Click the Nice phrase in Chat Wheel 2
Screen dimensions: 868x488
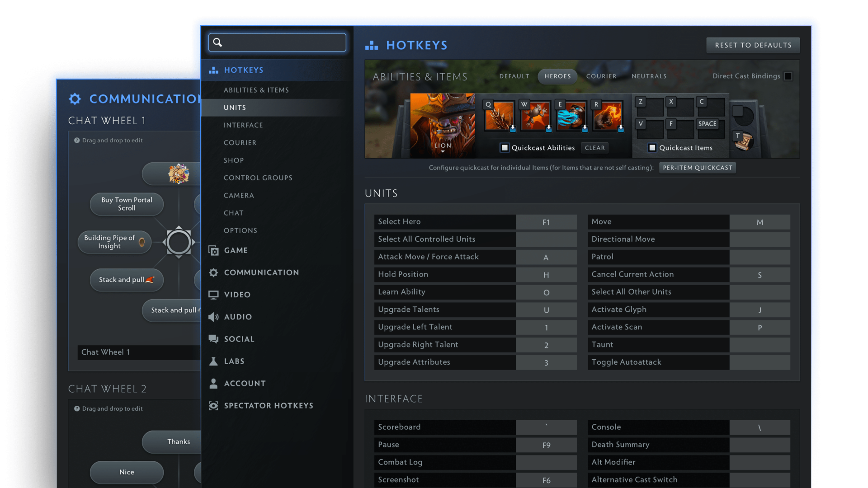(x=127, y=472)
